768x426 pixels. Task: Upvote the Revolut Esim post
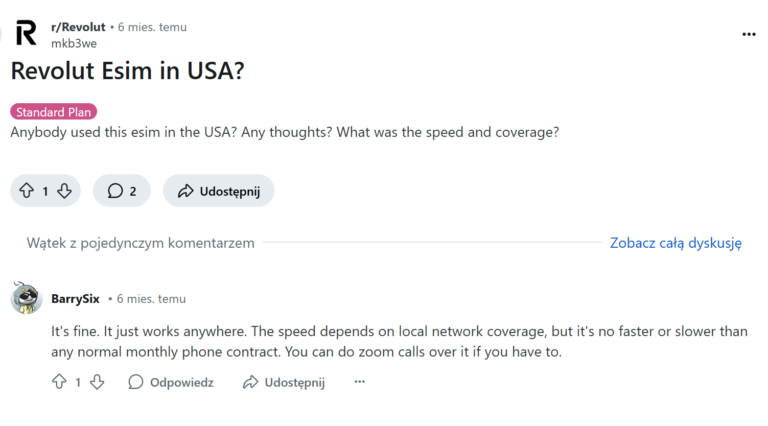coord(27,191)
